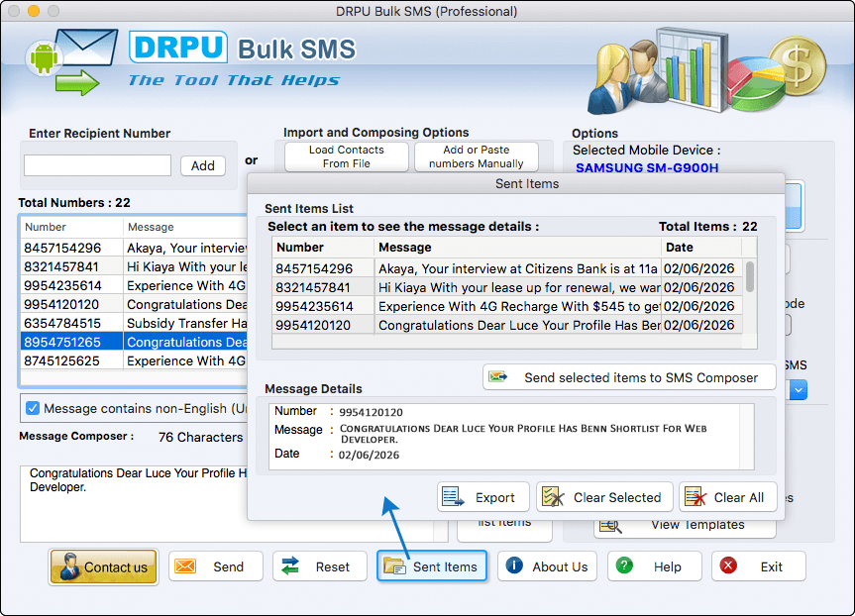Image resolution: width=855 pixels, height=616 pixels.
Task: Click the orange envelope Send icon
Action: (x=185, y=566)
